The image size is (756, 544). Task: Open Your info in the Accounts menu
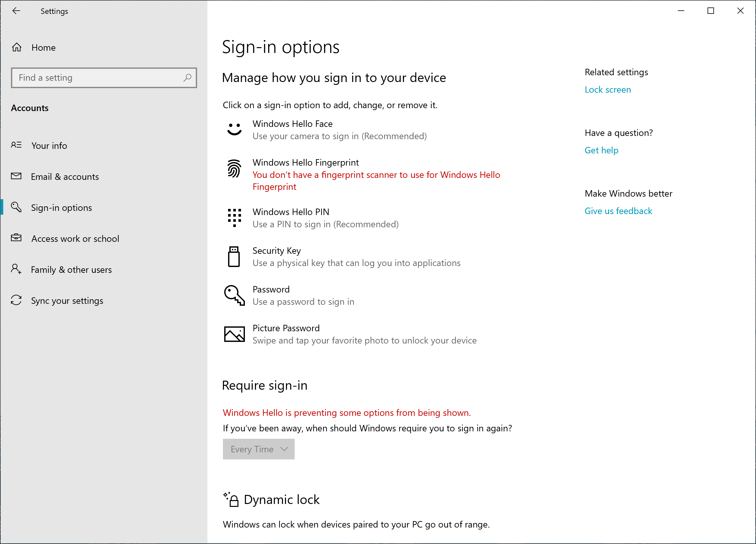coord(49,146)
